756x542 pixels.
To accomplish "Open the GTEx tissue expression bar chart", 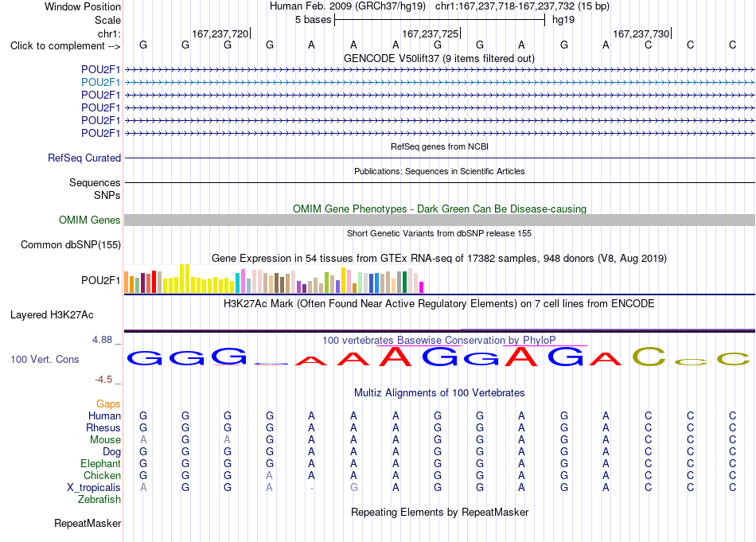I will pos(274,279).
